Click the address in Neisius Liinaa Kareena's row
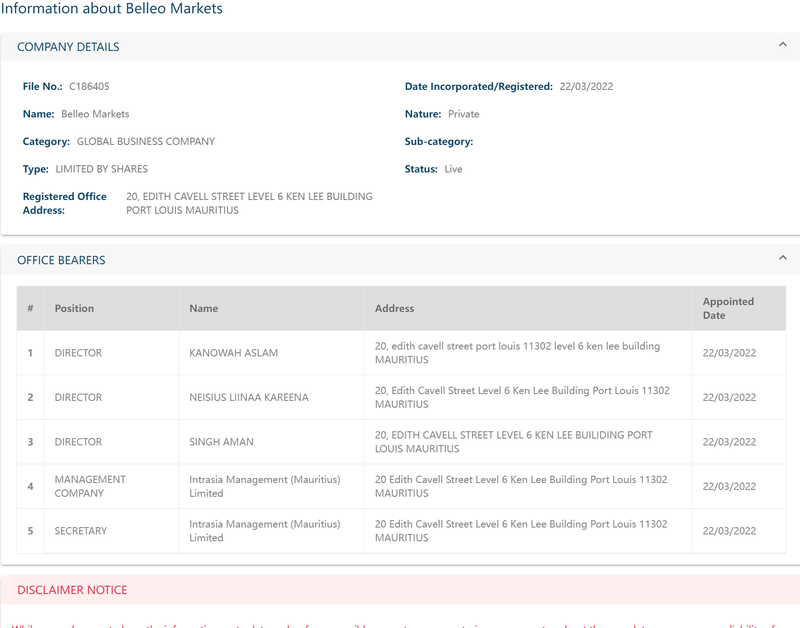Viewport: 800px width, 628px height. (522, 397)
